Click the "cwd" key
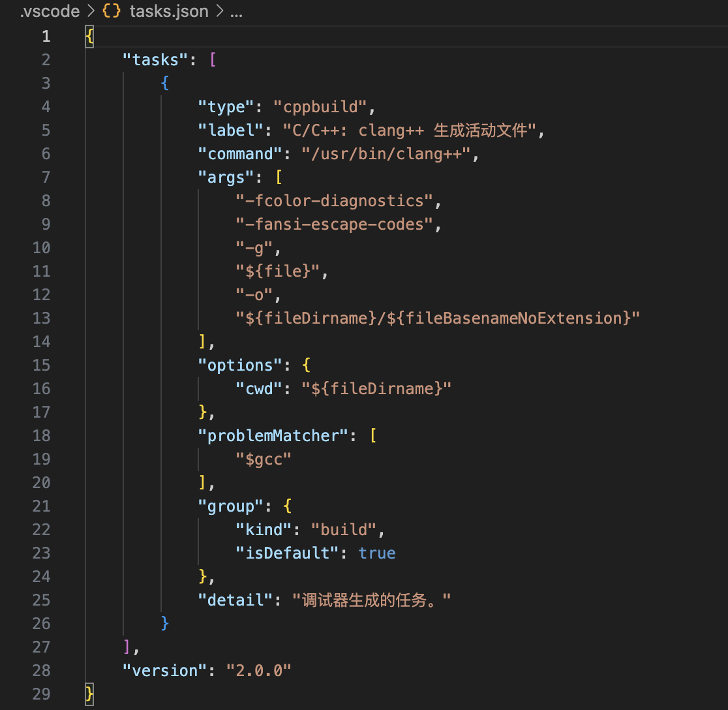Image resolution: width=728 pixels, height=710 pixels. click(x=258, y=389)
